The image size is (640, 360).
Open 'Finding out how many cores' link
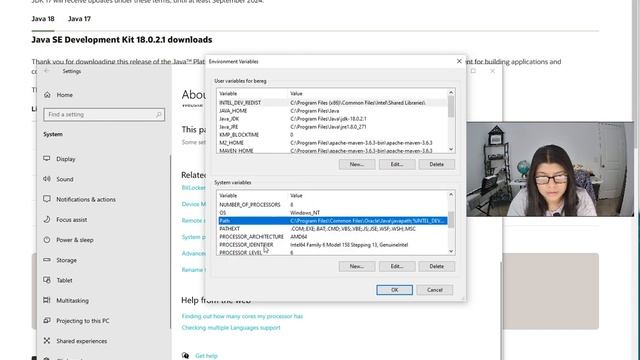click(242, 316)
